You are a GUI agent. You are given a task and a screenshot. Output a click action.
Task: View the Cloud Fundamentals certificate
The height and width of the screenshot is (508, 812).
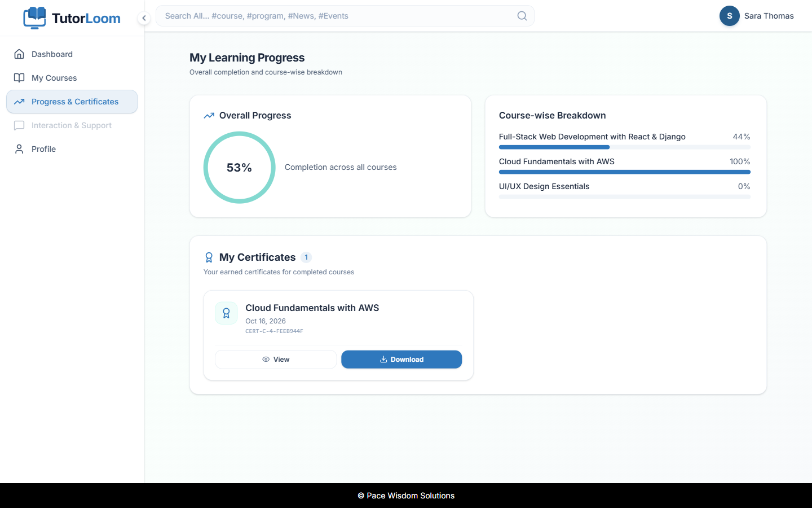coord(276,360)
